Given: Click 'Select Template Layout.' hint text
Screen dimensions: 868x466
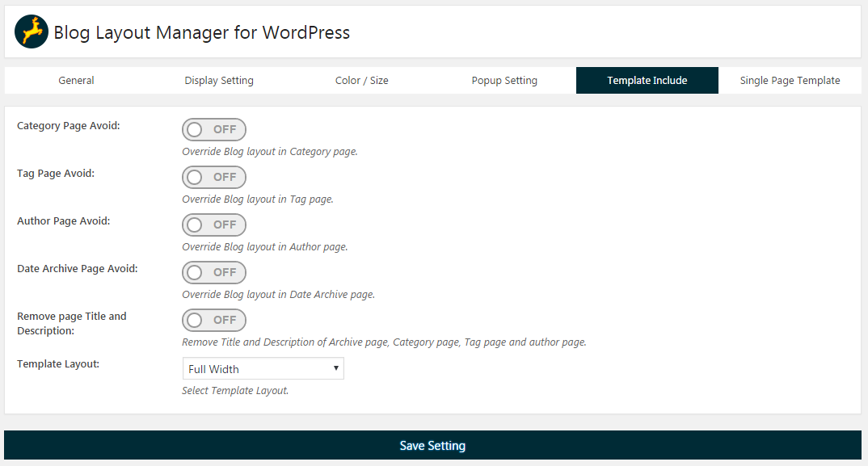Looking at the screenshot, I should [235, 391].
